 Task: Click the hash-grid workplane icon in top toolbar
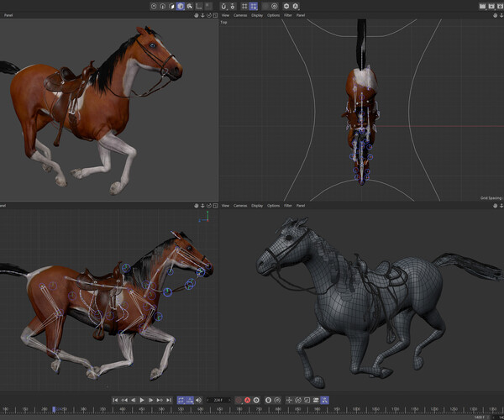244,6
